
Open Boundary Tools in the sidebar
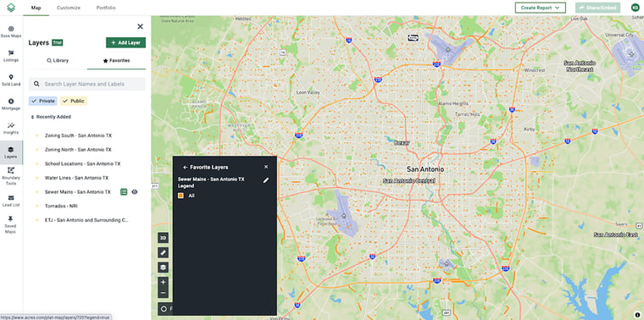(11, 177)
